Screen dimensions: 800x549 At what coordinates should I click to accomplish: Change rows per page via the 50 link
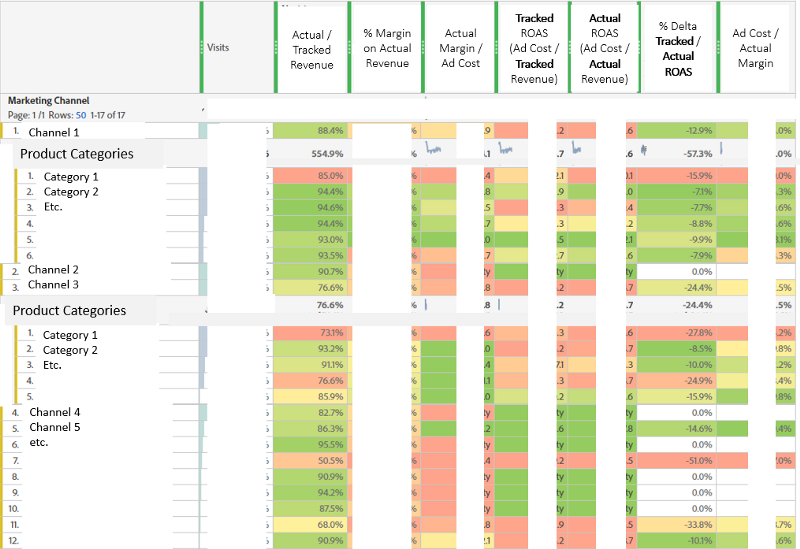(81, 115)
